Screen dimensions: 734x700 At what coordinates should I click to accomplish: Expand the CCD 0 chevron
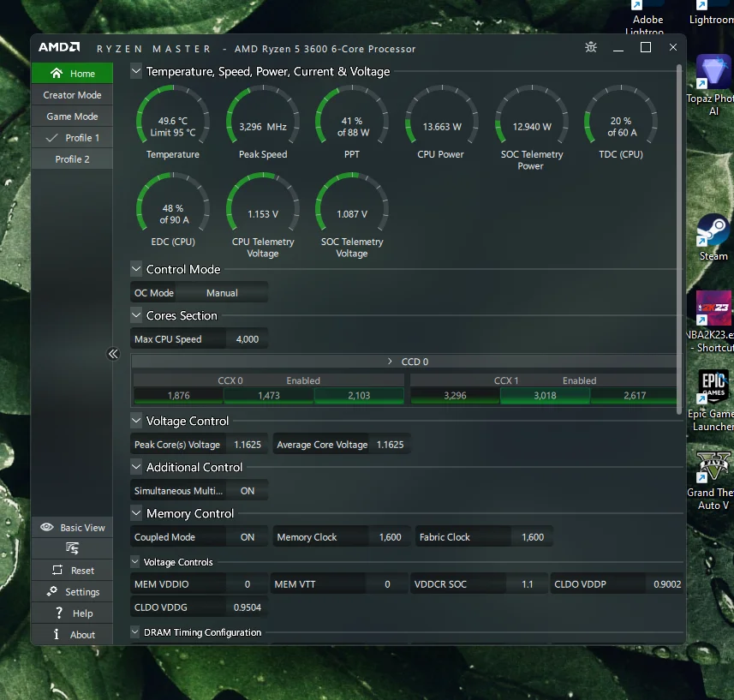coord(390,362)
